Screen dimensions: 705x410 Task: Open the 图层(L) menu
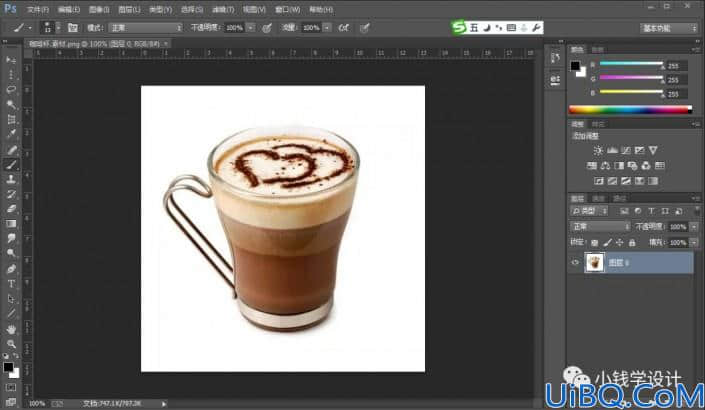tap(129, 9)
